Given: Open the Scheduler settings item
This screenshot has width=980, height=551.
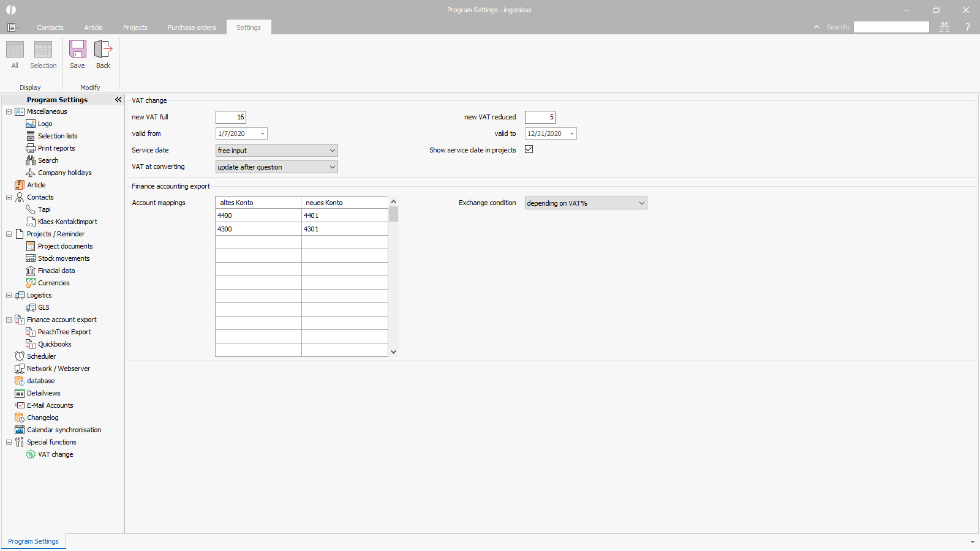Looking at the screenshot, I should [x=41, y=356].
